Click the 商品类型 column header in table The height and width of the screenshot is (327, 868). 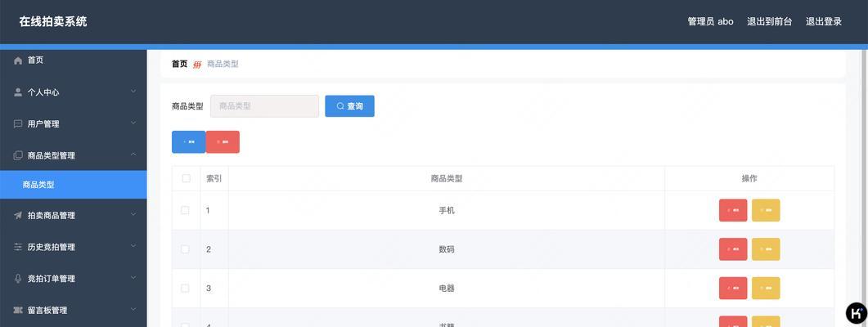tap(447, 178)
